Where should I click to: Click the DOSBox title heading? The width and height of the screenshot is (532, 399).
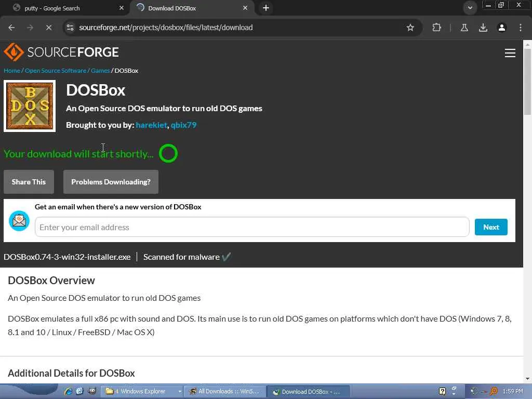tap(96, 90)
